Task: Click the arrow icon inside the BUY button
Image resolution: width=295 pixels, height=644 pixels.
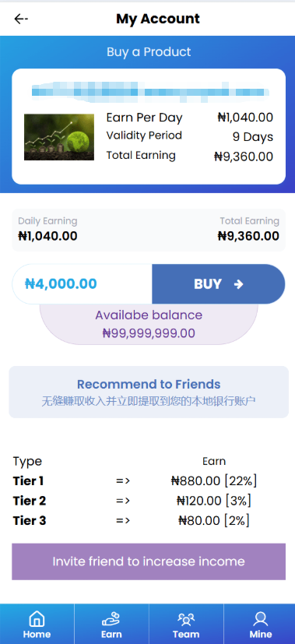Action: 238,284
